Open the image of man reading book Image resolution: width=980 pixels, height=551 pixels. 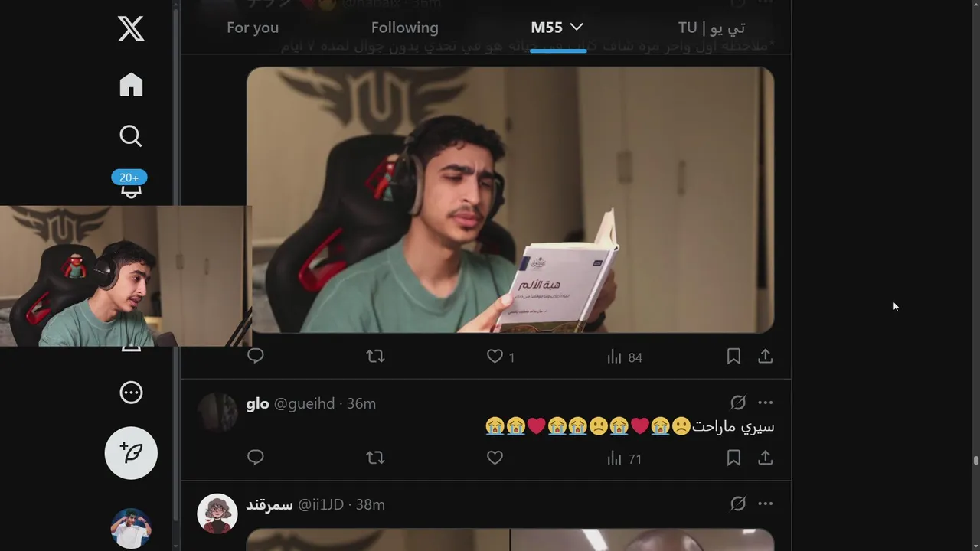point(510,200)
